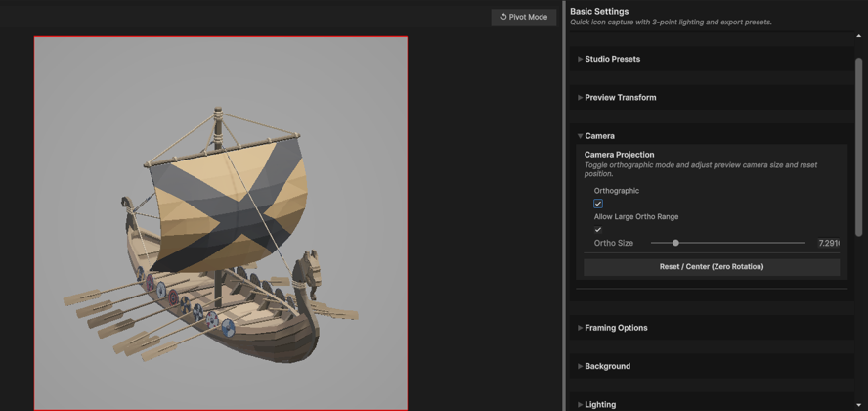Image resolution: width=868 pixels, height=411 pixels.
Task: Click the settings panel vertical scrollbar
Action: coord(858,147)
